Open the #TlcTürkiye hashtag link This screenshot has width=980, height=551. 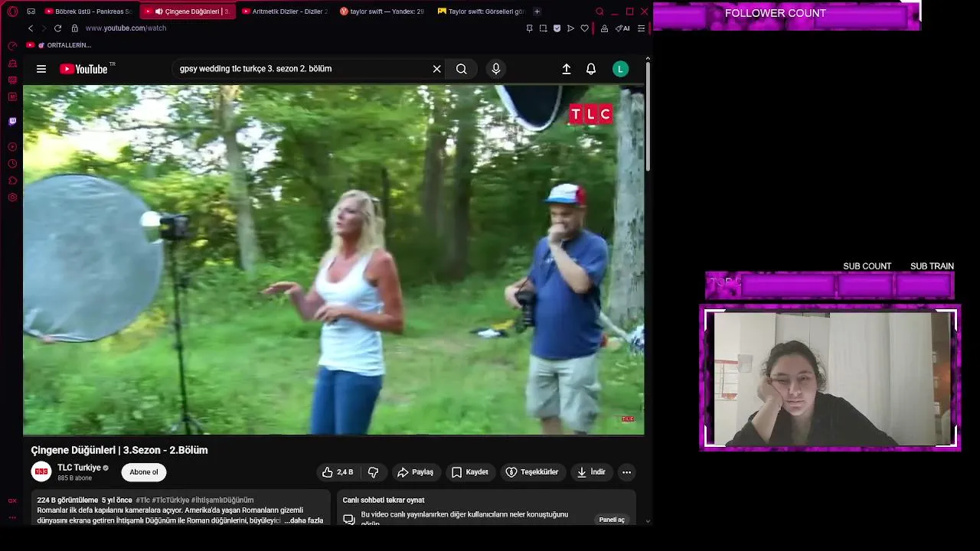171,500
